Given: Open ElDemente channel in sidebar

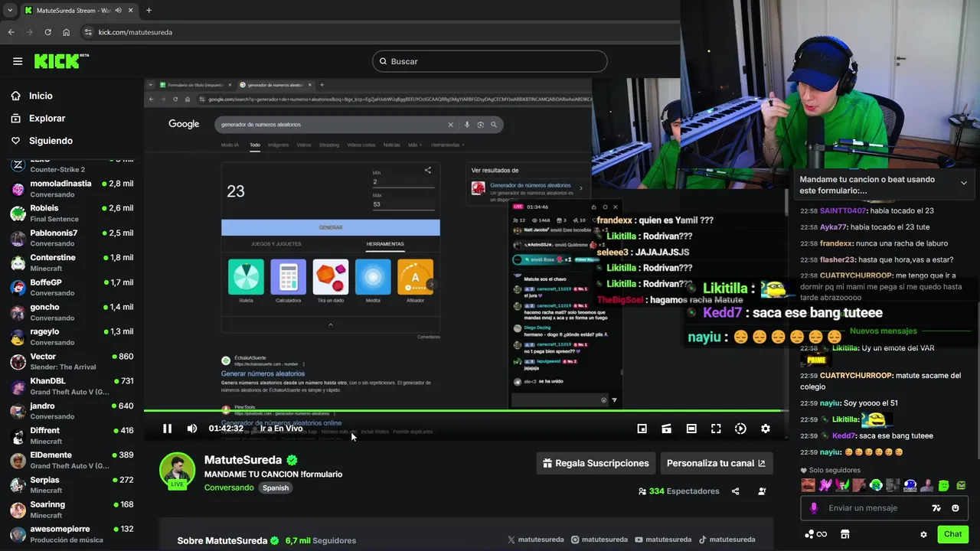Looking at the screenshot, I should tap(70, 460).
